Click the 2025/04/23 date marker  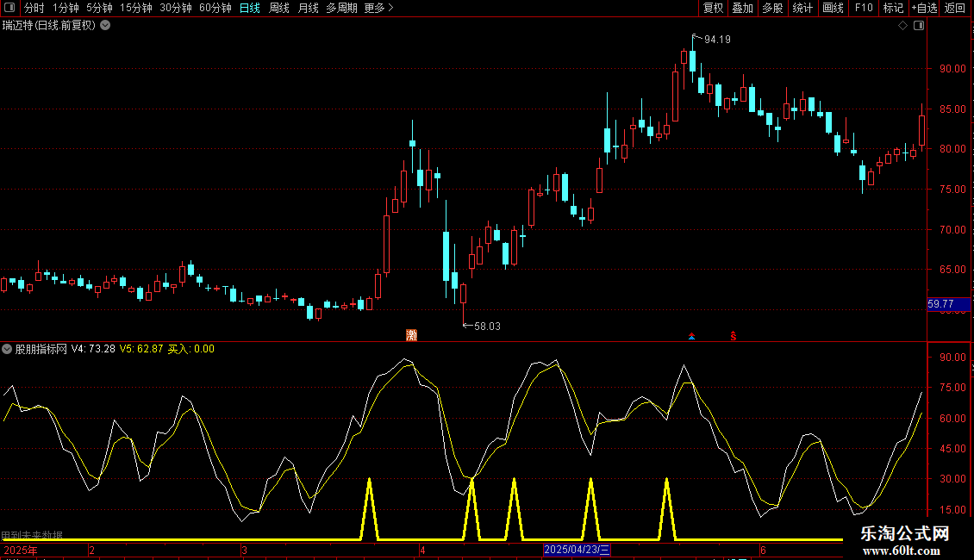click(x=577, y=550)
